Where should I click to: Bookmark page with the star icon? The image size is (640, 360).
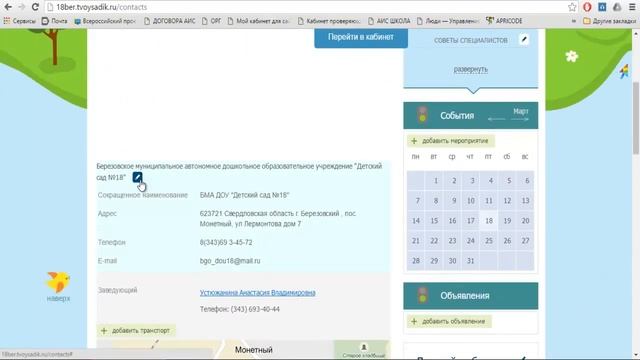pos(572,7)
